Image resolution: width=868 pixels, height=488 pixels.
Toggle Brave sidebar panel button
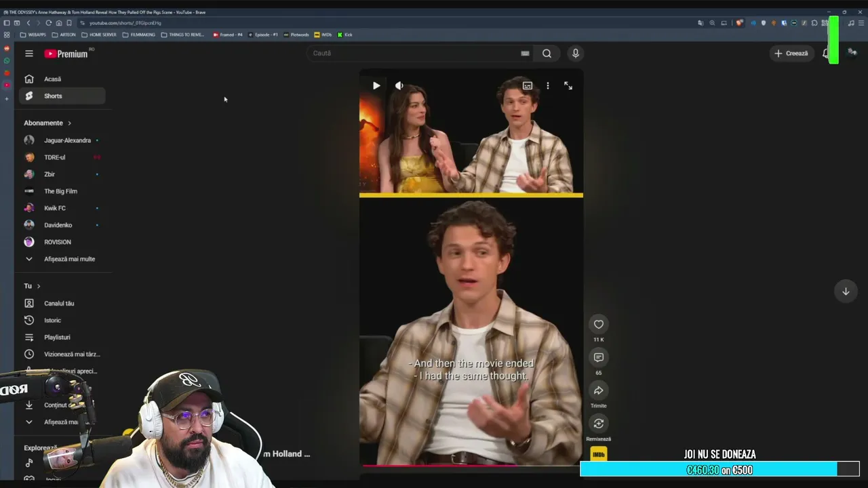click(x=7, y=23)
